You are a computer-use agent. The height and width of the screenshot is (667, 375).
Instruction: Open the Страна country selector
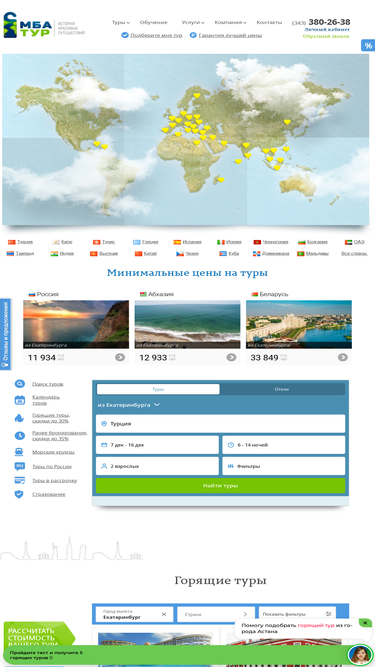click(x=216, y=614)
